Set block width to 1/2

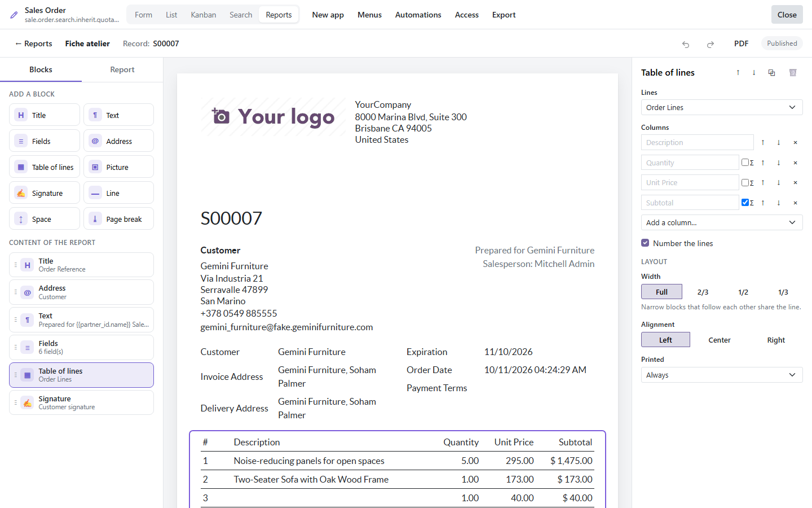743,292
